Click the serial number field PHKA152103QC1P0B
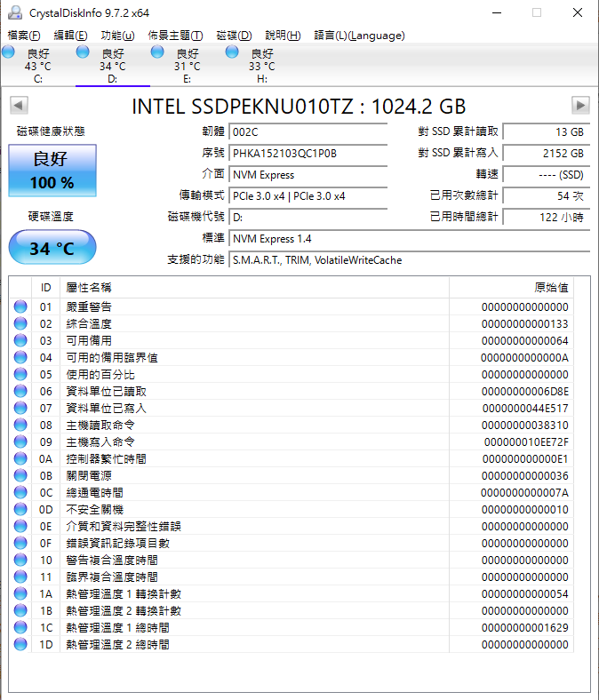This screenshot has height=700, width=599. click(x=307, y=154)
